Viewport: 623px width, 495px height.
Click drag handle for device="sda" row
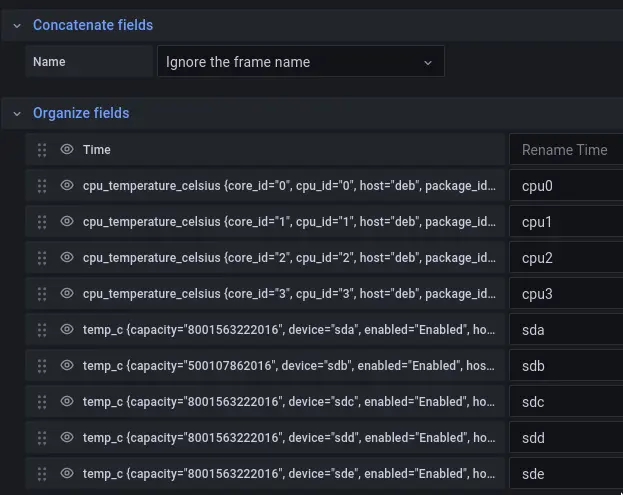coord(42,330)
